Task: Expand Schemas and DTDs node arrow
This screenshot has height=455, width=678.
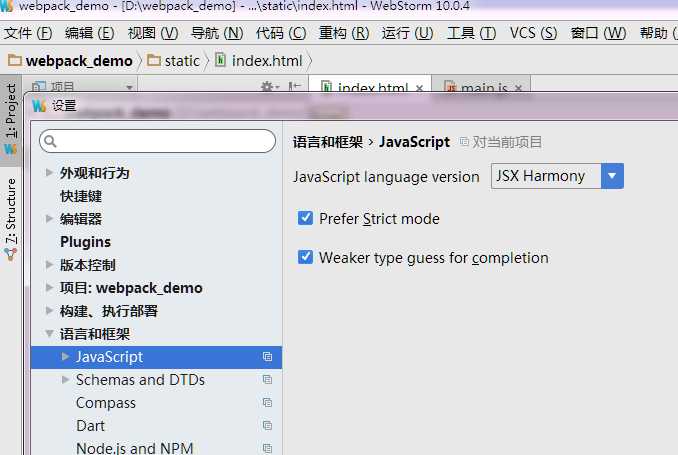Action: [x=65, y=379]
